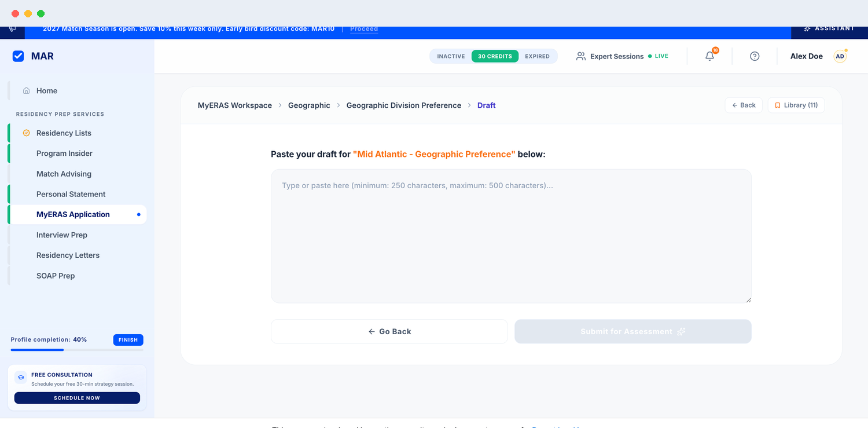868x428 pixels.
Task: Click the FINISH profile button
Action: [x=128, y=340]
